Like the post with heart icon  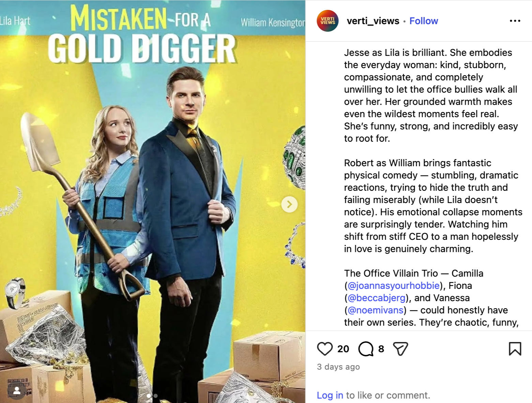(324, 349)
